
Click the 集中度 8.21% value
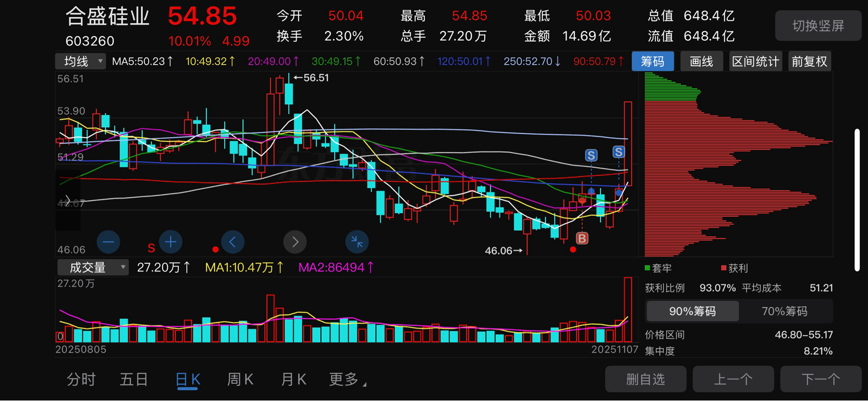(x=818, y=351)
